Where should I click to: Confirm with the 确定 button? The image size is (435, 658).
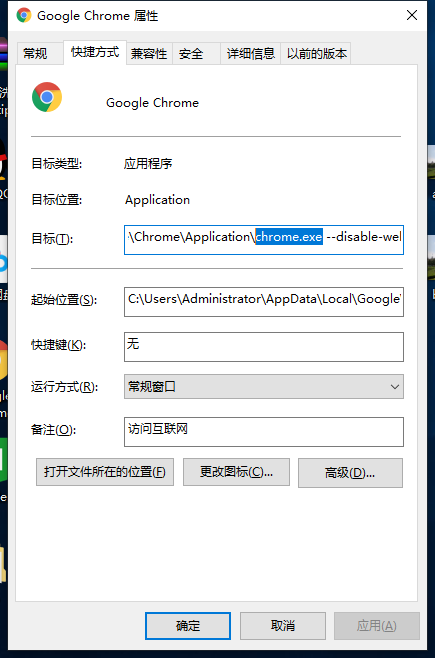[188, 626]
